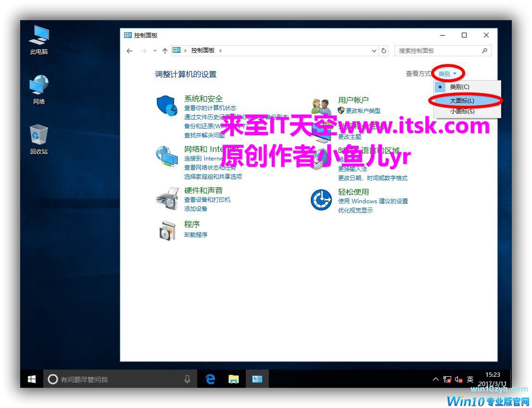Click the 系统和安全 shield icon
This screenshot has width=532, height=408.
tap(167, 105)
